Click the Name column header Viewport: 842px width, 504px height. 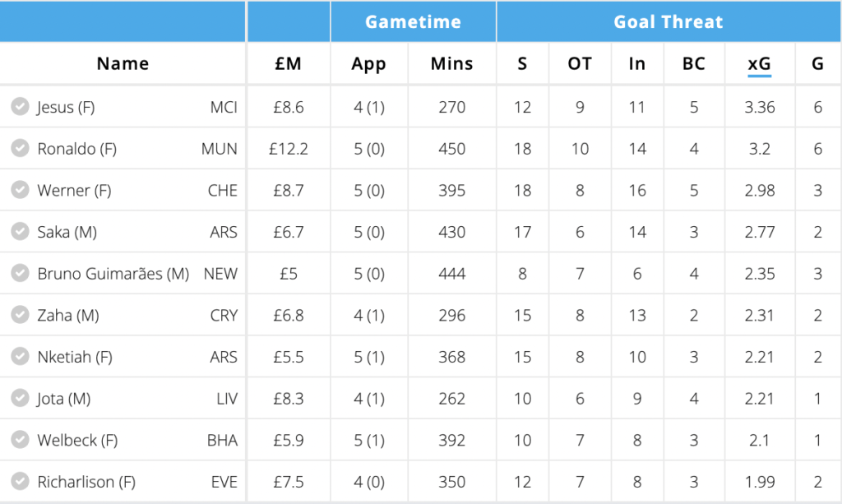[x=123, y=62]
